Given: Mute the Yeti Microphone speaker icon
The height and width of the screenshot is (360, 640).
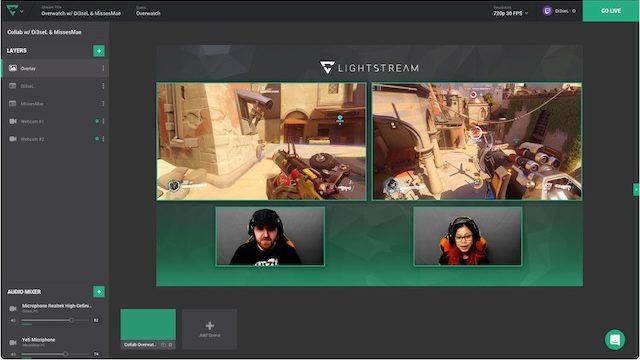Looking at the screenshot, I should click(13, 354).
